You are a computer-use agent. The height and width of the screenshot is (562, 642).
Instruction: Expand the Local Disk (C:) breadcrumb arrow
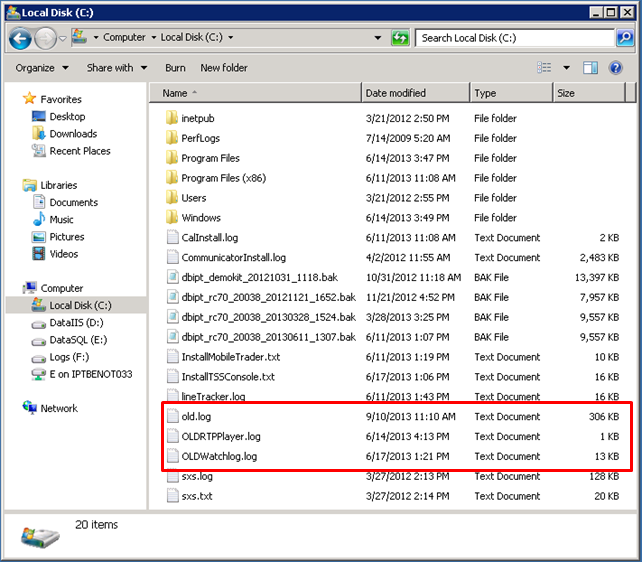pyautogui.click(x=231, y=38)
